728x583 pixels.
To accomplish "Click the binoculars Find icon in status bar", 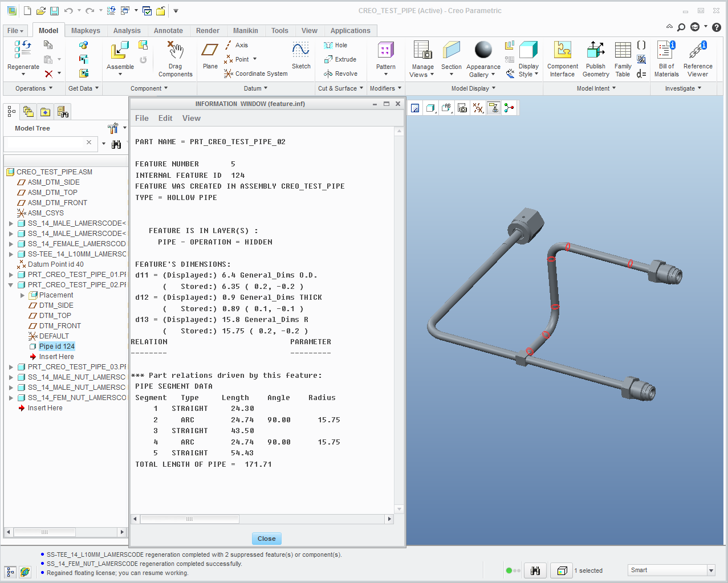I will point(535,570).
